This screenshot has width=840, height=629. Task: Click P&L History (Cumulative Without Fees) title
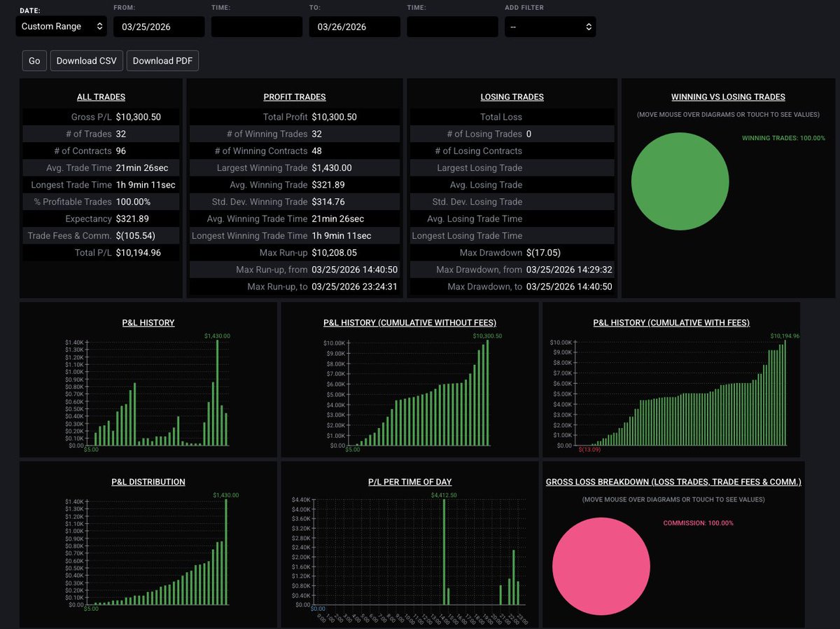pyautogui.click(x=409, y=323)
